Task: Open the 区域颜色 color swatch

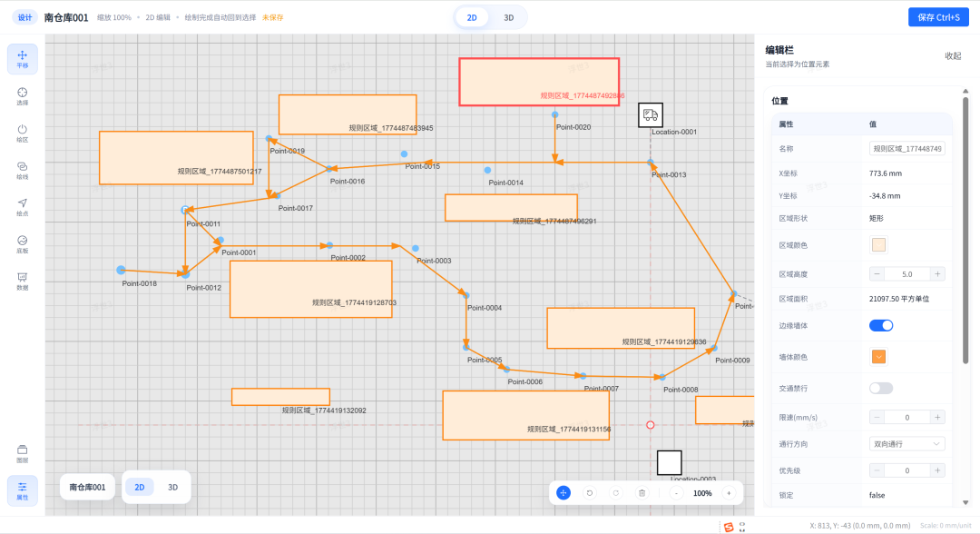Action: 878,244
